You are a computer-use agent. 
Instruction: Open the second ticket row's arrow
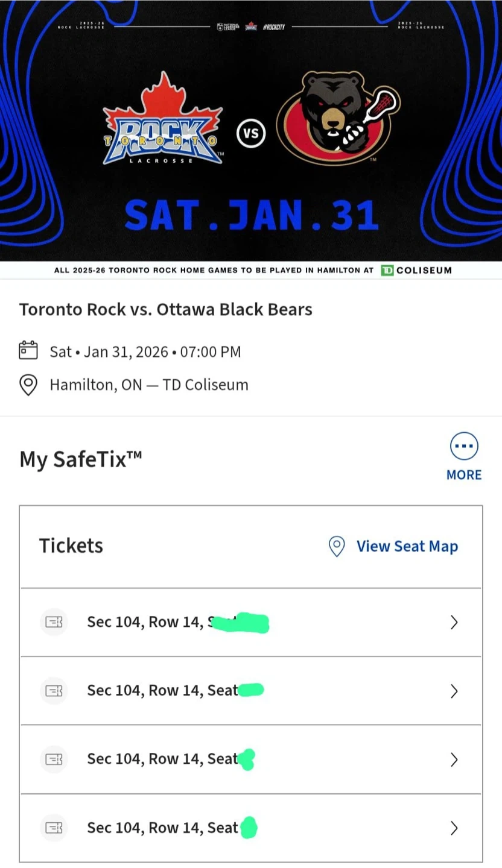454,691
